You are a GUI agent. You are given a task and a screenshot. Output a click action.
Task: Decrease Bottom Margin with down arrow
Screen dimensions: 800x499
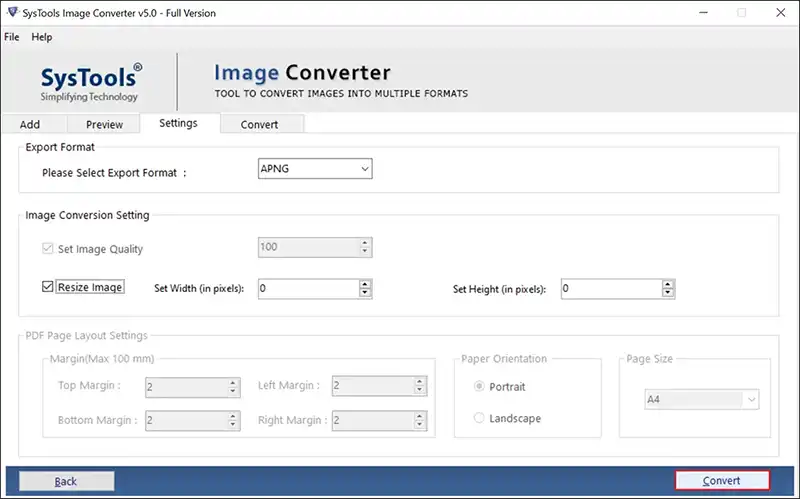click(233, 425)
